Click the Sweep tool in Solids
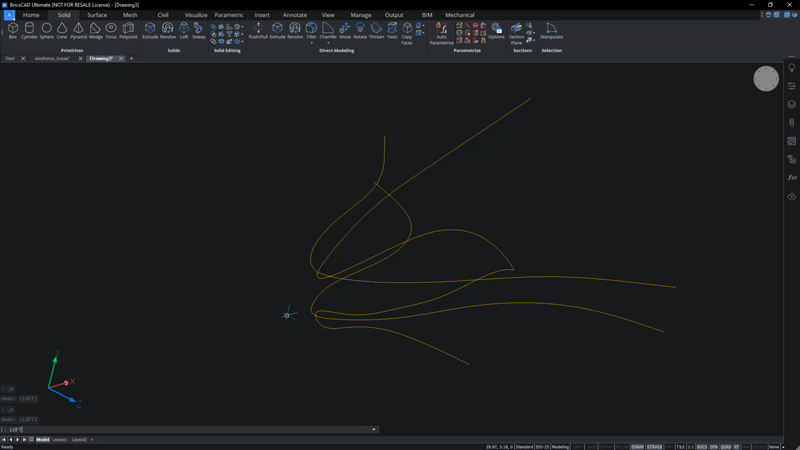 pyautogui.click(x=198, y=31)
